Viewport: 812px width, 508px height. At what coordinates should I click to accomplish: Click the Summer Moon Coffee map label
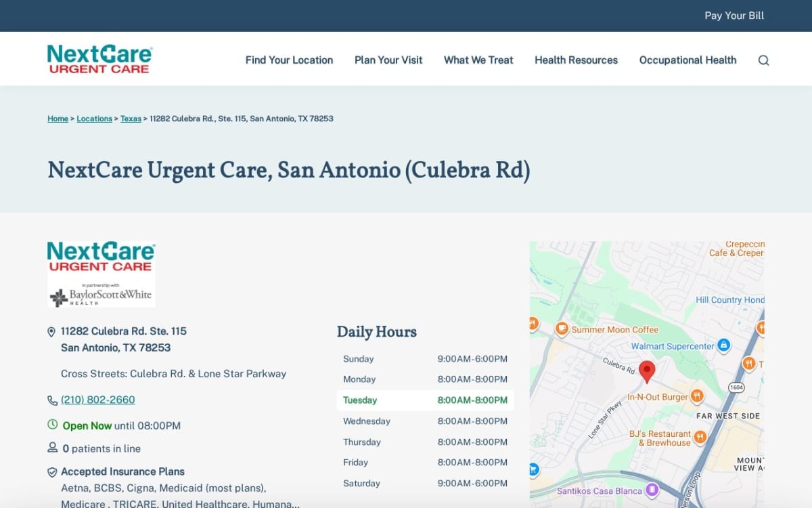(x=614, y=329)
